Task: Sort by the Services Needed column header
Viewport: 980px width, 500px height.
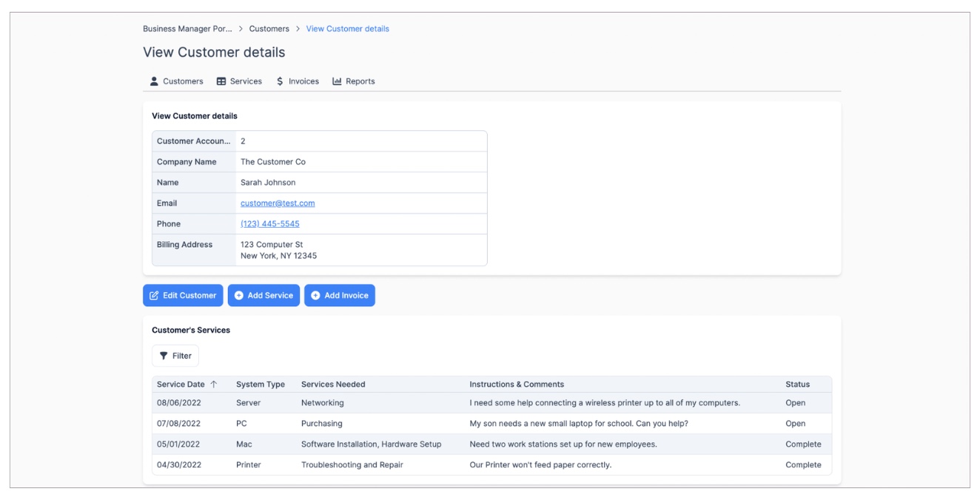Action: pyautogui.click(x=333, y=385)
